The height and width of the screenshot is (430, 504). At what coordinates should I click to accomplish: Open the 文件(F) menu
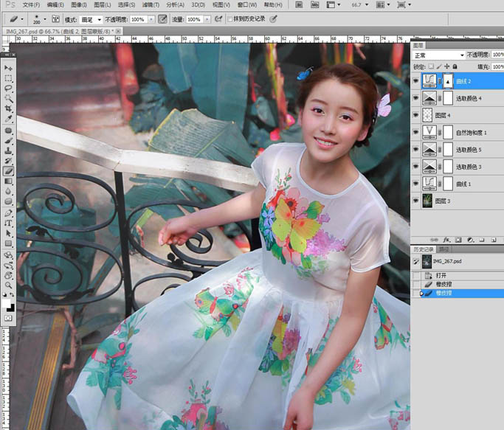point(31,5)
